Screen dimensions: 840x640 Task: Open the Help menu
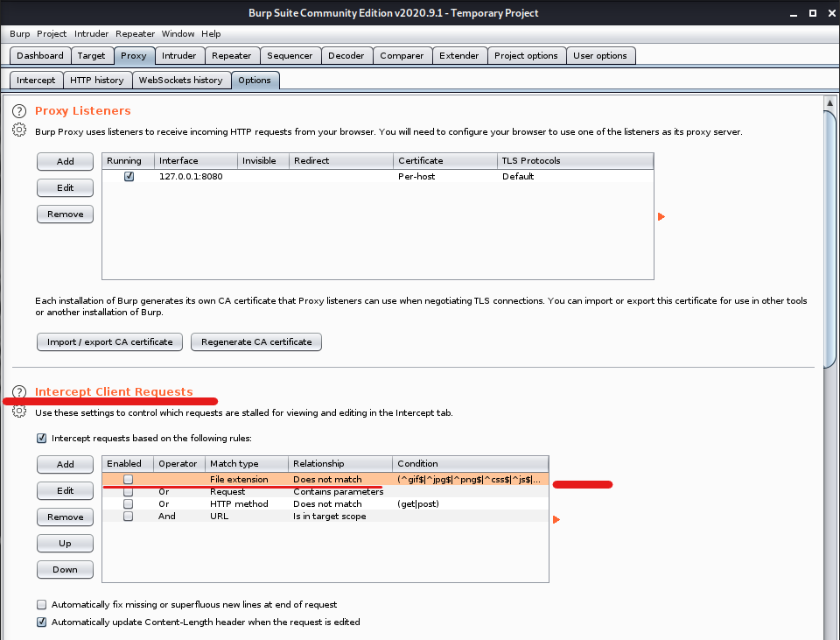(x=211, y=34)
